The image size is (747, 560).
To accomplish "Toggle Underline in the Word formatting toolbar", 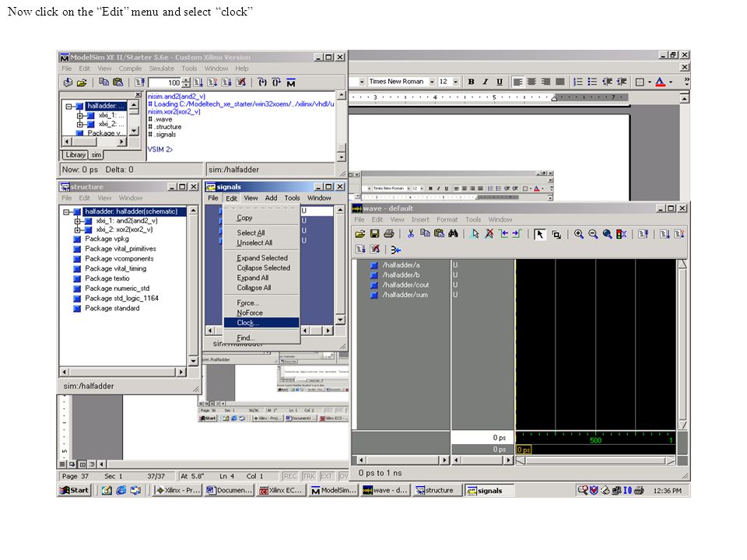I will pyautogui.click(x=500, y=82).
